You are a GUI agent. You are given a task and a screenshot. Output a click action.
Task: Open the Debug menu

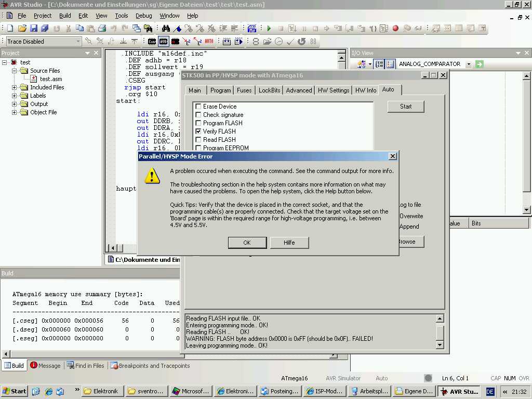pos(144,16)
